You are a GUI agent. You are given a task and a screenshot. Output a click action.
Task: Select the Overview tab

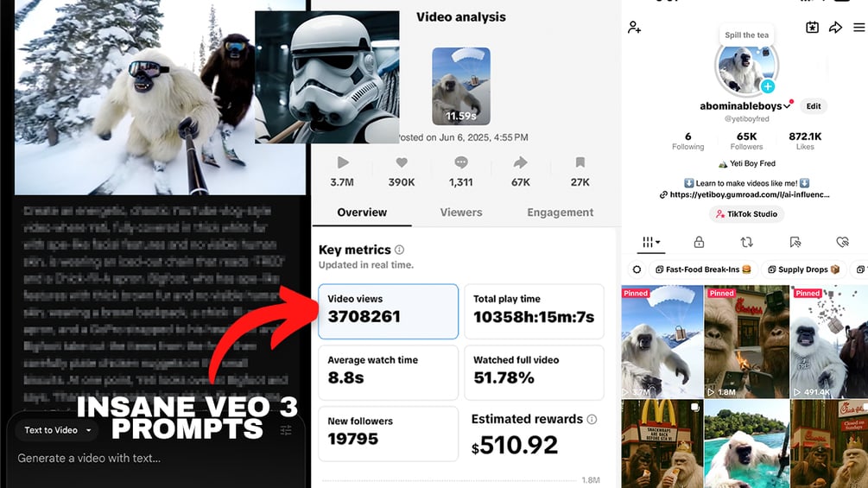click(362, 212)
